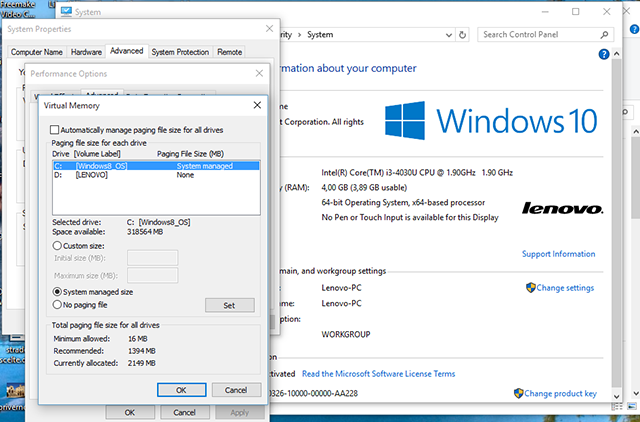Click Change settings link
Screen dimensions: 640x422
point(565,288)
